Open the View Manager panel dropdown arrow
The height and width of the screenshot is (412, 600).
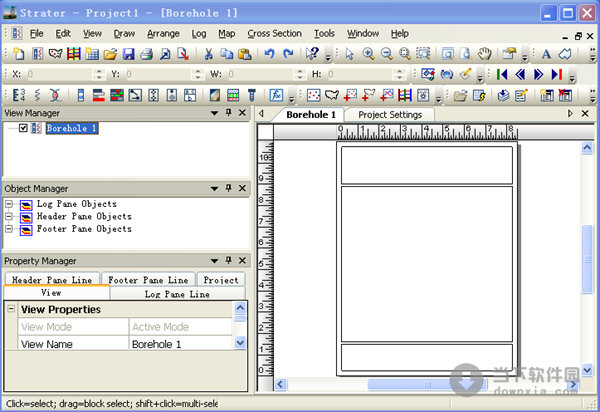(x=214, y=113)
